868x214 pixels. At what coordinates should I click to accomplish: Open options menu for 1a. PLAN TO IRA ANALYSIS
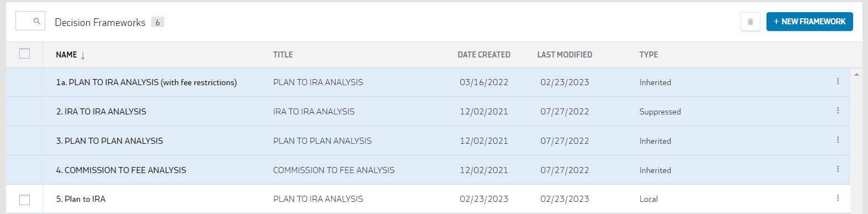click(x=838, y=81)
